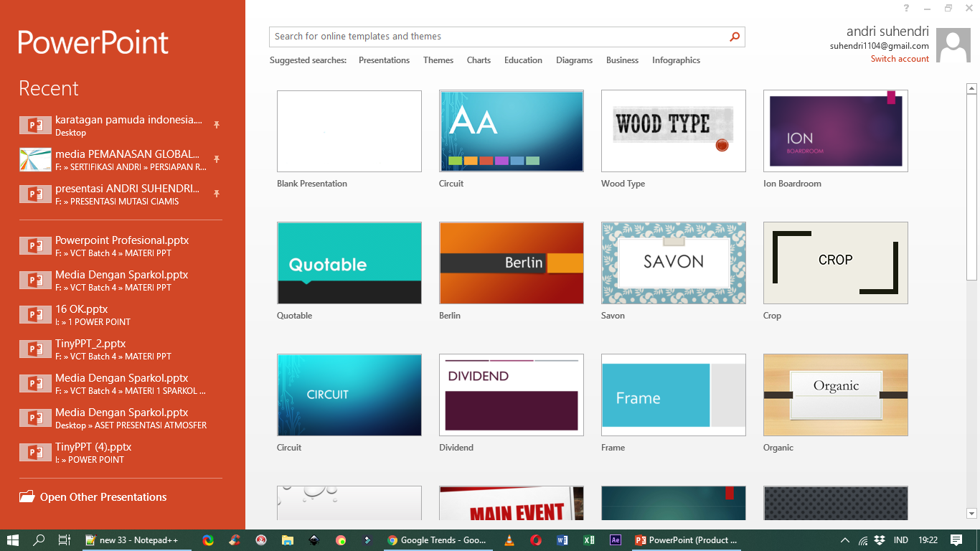
Task: Expand the hidden system tray icons
Action: 845,540
